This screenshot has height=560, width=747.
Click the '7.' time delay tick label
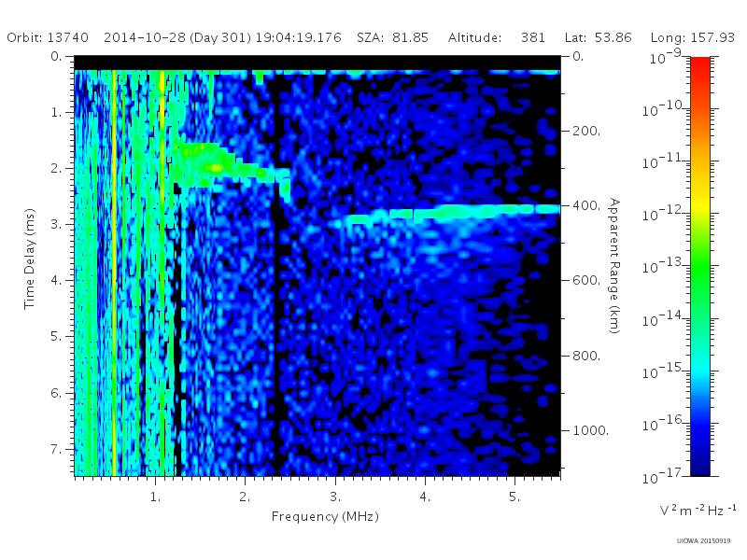pos(56,449)
